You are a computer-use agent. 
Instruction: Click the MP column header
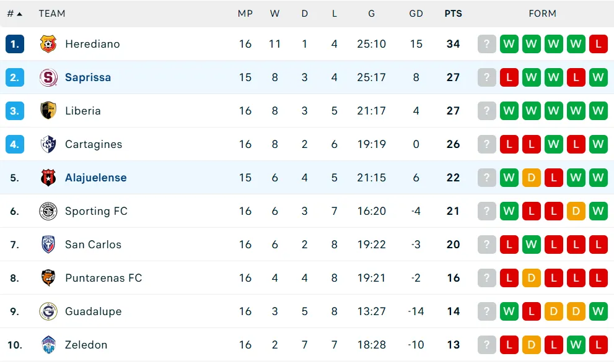[x=245, y=14]
